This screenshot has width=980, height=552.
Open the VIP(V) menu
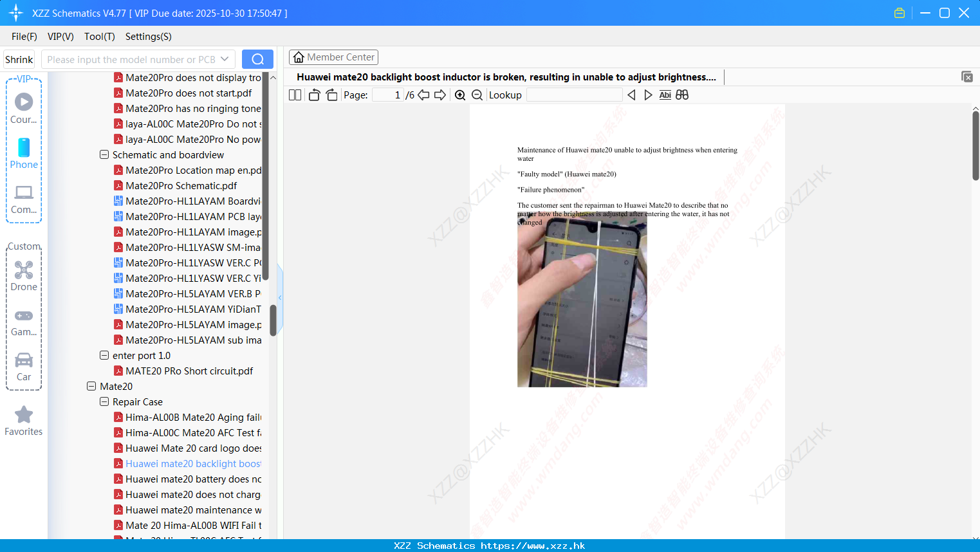coord(60,37)
